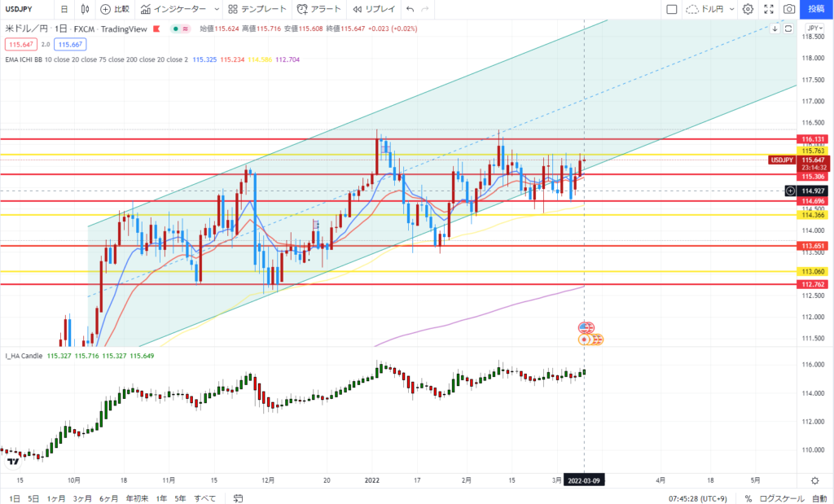Click the 2022-03-09 date label
This screenshot has width=834, height=504.
point(583,480)
